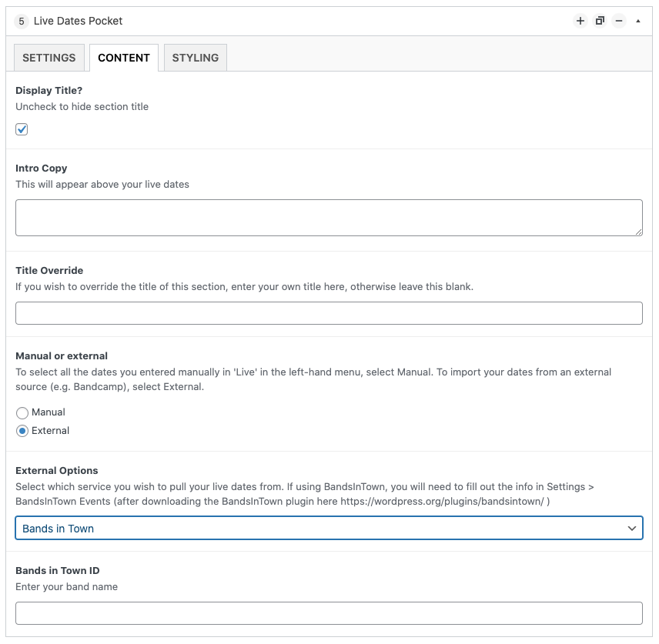659x644 pixels.
Task: Click the Bands in Town ID label
Action: click(x=58, y=570)
